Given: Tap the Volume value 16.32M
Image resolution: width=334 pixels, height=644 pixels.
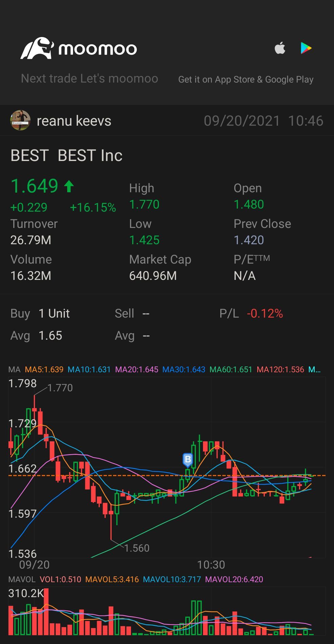Looking at the screenshot, I should pos(31,276).
